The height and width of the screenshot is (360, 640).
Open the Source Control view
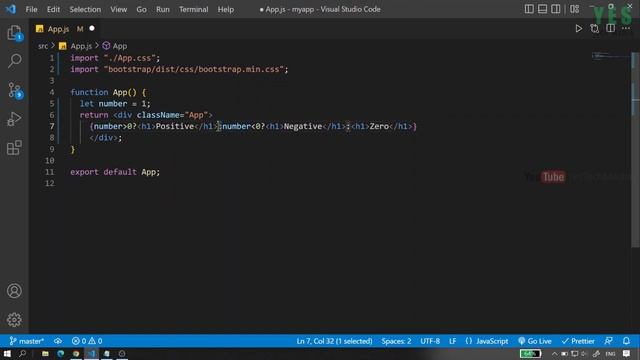[14, 90]
